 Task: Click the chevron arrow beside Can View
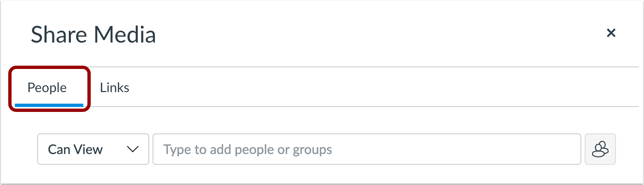133,149
